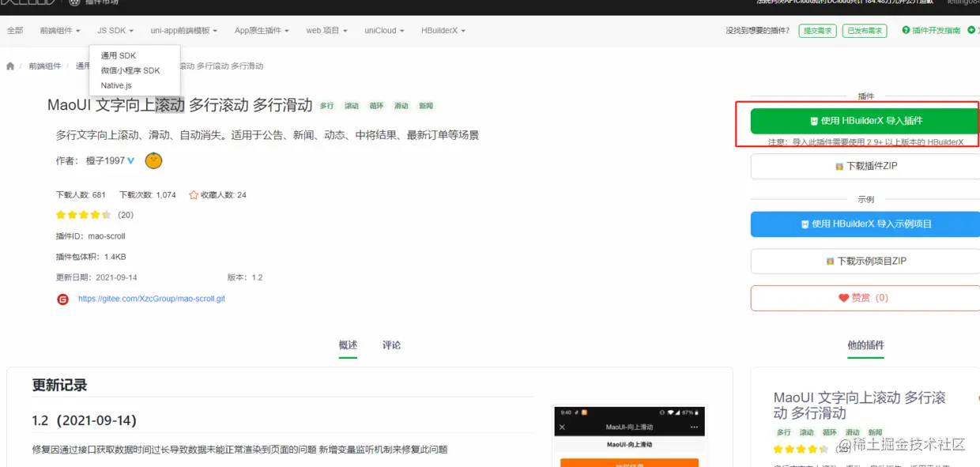The image size is (980, 467).
Task: Click 下载插件ZIP button
Action: pyautogui.click(x=865, y=166)
